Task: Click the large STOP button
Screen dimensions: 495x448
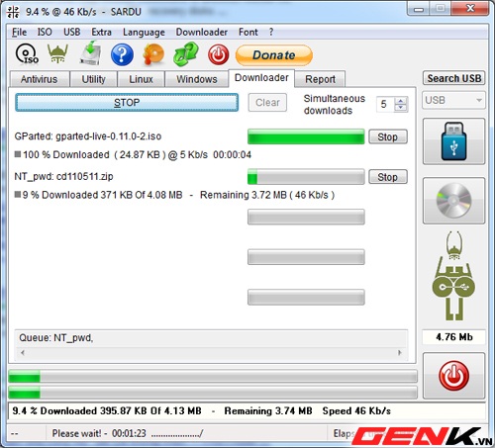Action: 127,103
